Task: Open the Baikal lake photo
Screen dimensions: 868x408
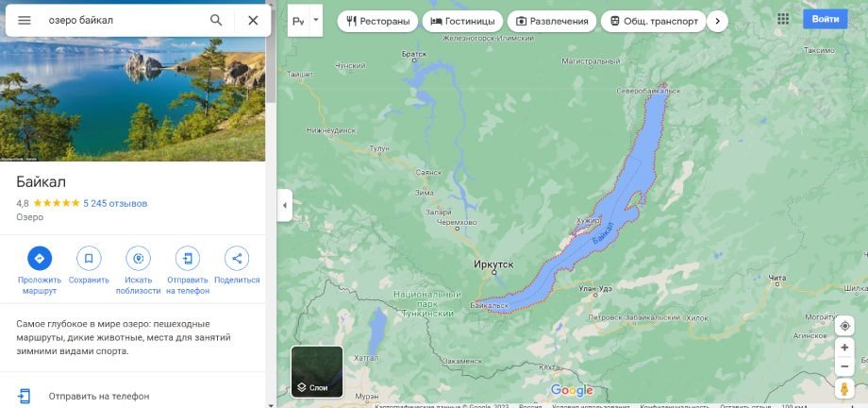Action: 133,98
